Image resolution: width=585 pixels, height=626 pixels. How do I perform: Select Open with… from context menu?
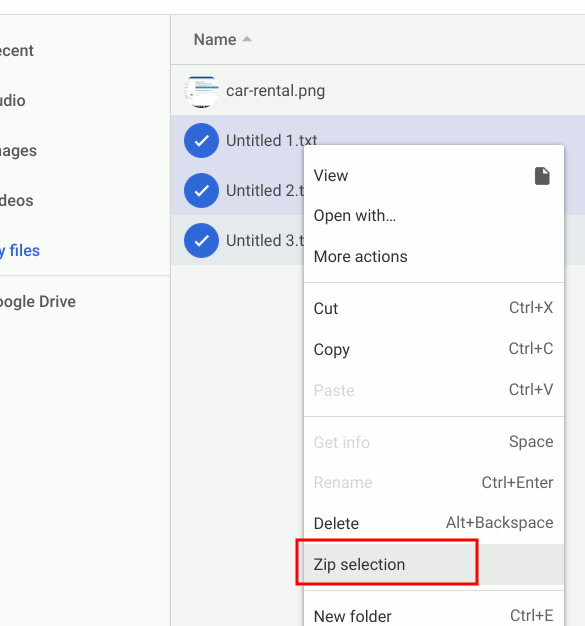434,216
